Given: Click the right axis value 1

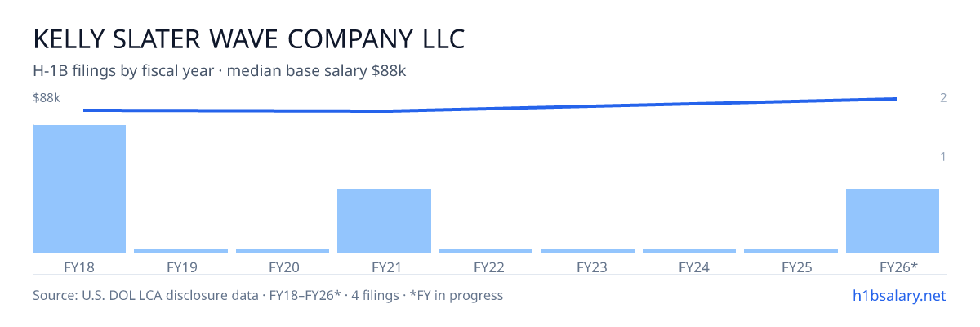Looking at the screenshot, I should coord(943,157).
